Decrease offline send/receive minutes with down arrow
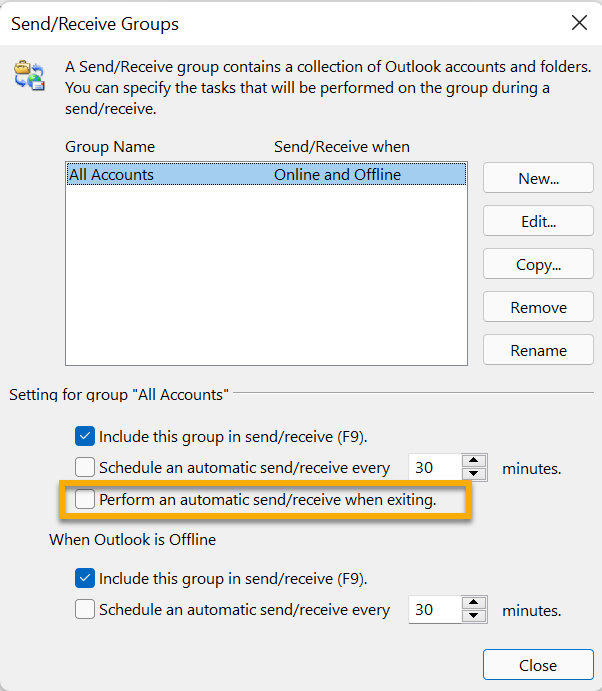The width and height of the screenshot is (602, 691). tap(474, 616)
